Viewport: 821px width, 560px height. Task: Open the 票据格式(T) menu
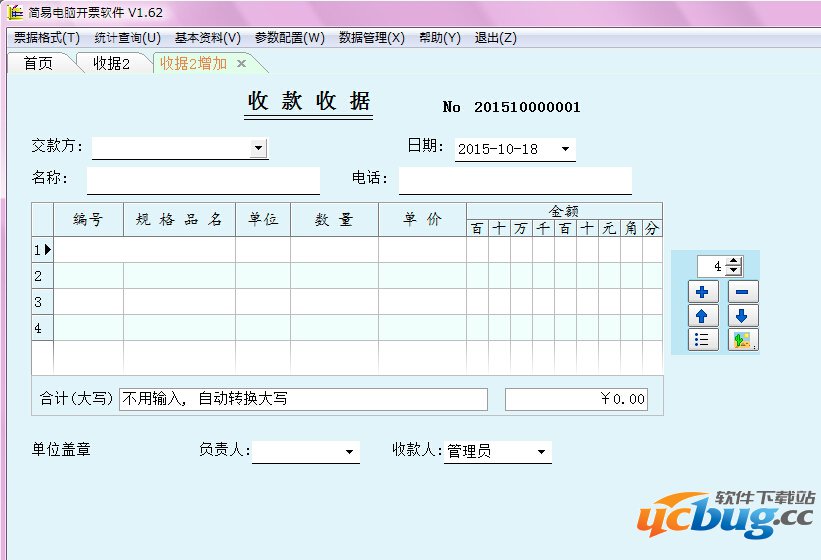point(46,38)
